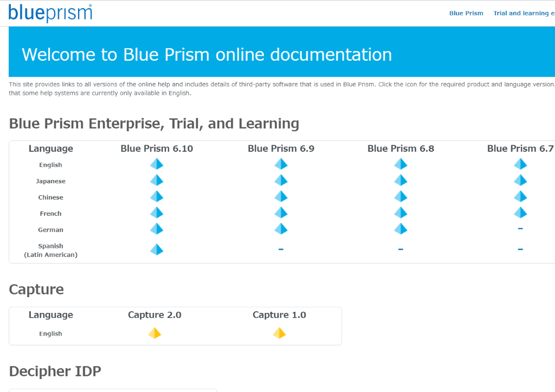Click the Spanish (Latin American) row label

point(50,250)
